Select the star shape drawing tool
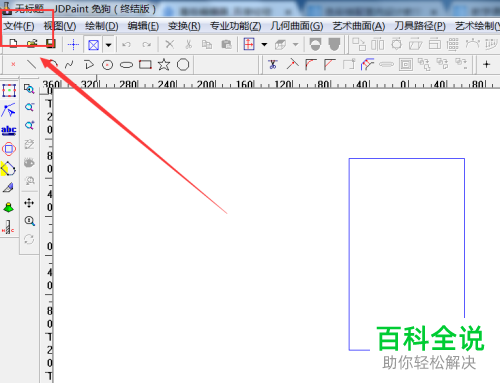Image resolution: width=500 pixels, height=383 pixels. click(x=164, y=65)
